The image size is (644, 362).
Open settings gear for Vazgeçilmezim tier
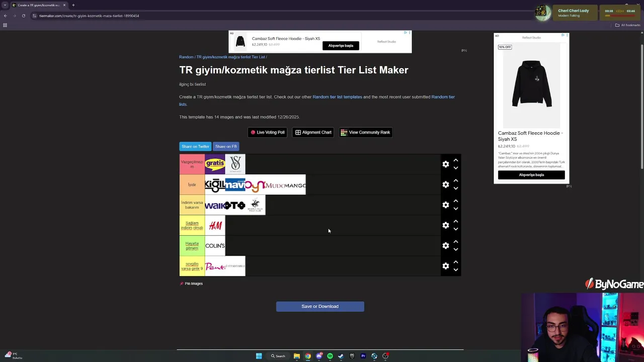(x=445, y=164)
